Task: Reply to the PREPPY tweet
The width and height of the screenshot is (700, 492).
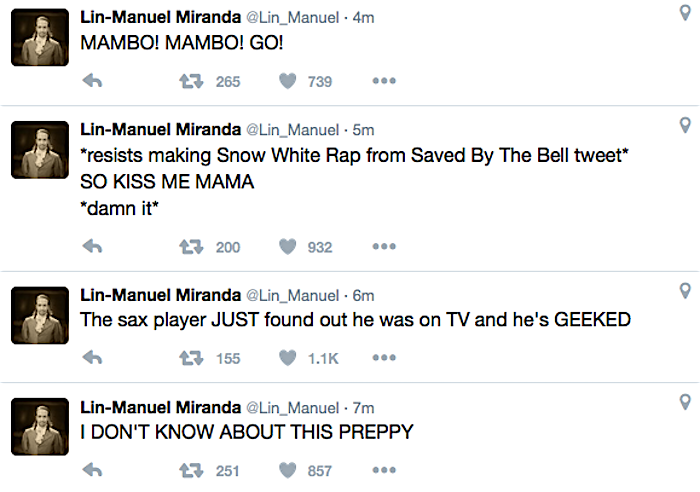Action: tap(92, 469)
